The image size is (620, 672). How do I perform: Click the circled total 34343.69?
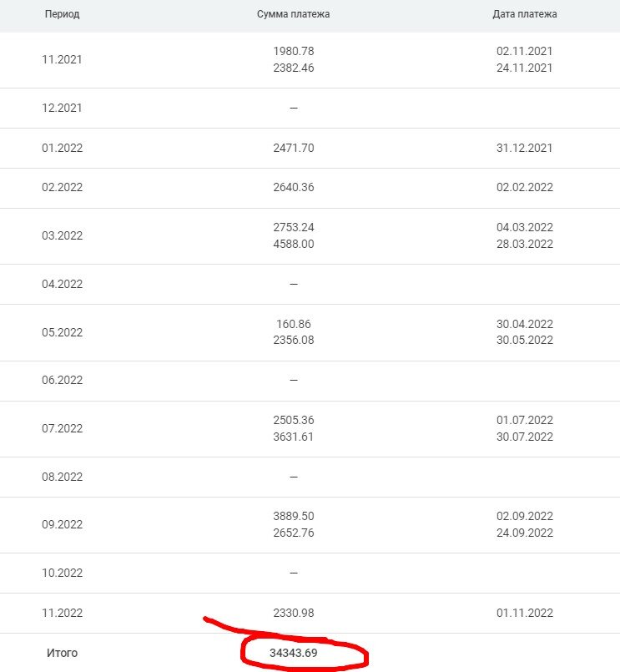pyautogui.click(x=294, y=653)
